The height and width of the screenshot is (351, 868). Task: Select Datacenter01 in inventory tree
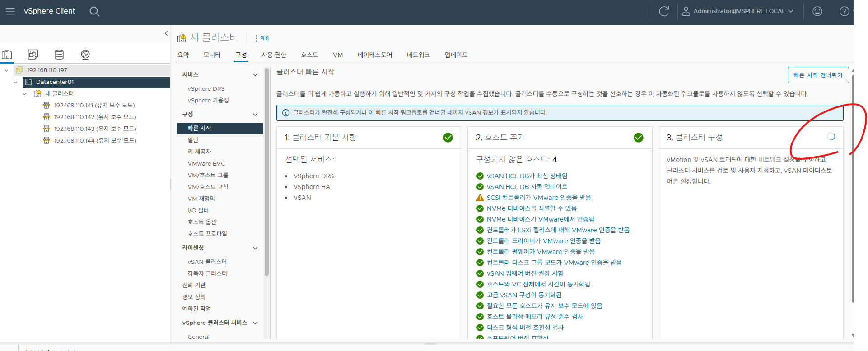(55, 82)
